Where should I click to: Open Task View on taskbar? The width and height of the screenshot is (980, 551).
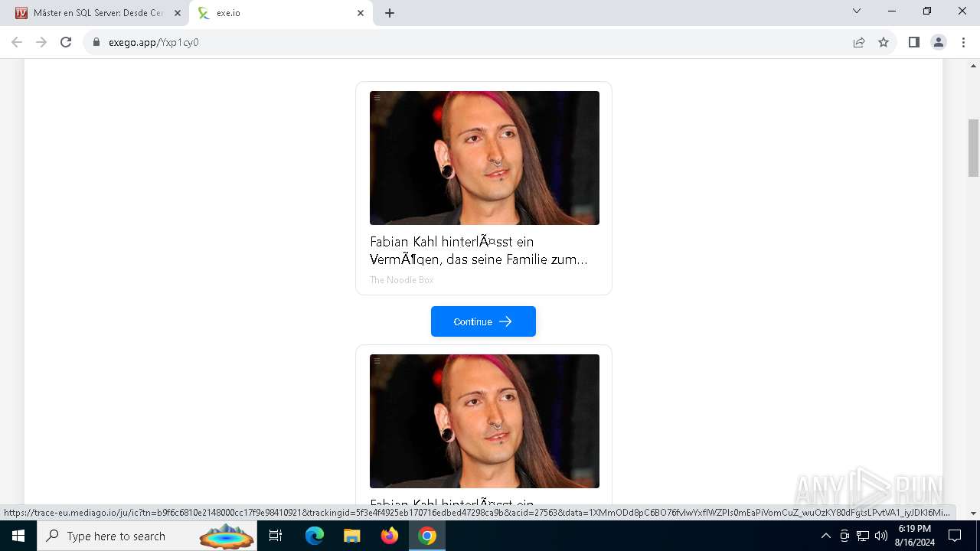pyautogui.click(x=276, y=536)
